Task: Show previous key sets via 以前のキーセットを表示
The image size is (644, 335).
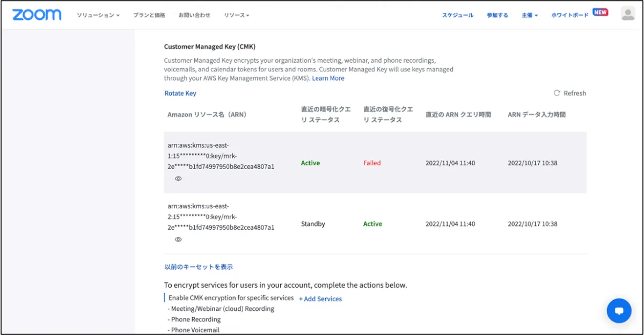Action: click(199, 267)
